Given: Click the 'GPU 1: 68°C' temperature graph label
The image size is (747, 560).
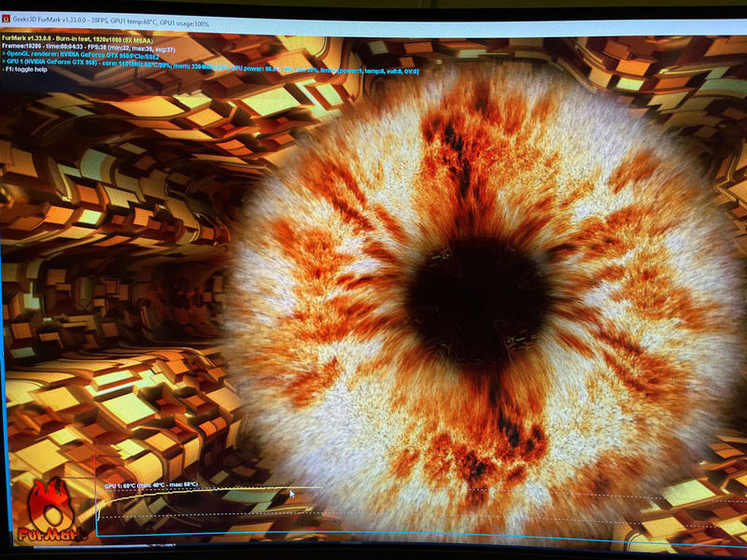Looking at the screenshot, I should tap(151, 485).
